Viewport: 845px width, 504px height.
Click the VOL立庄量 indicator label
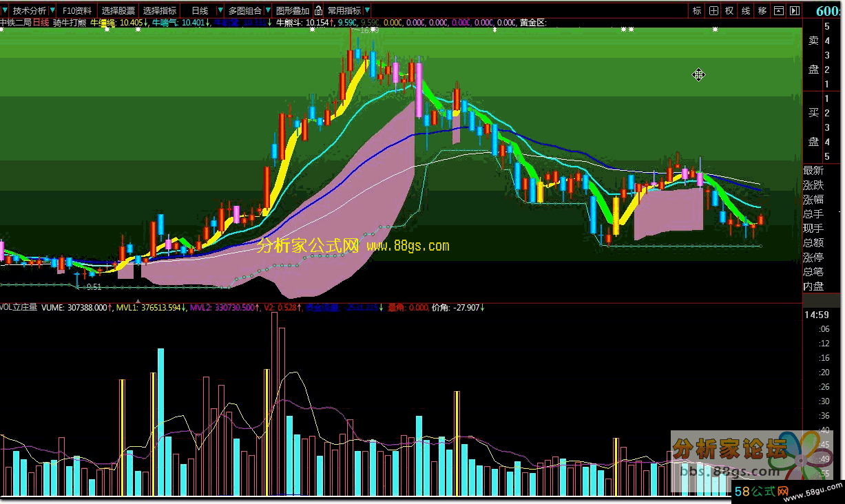click(19, 307)
